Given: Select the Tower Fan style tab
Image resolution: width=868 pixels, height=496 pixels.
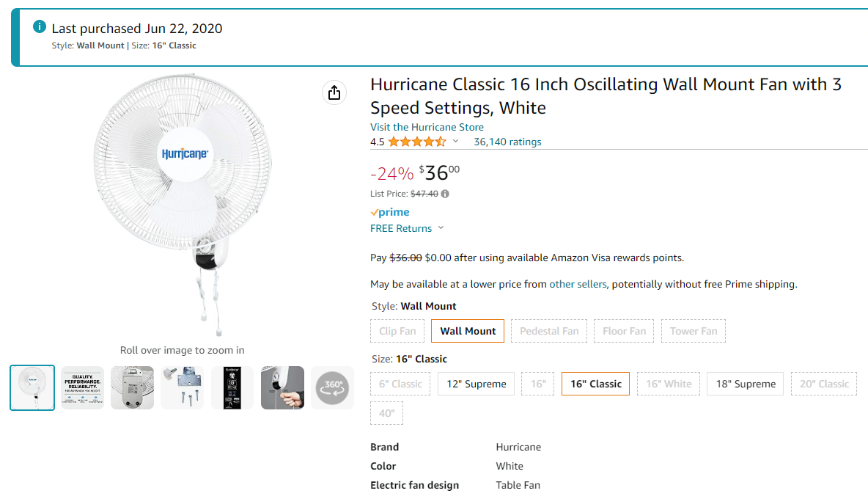Looking at the screenshot, I should (693, 331).
